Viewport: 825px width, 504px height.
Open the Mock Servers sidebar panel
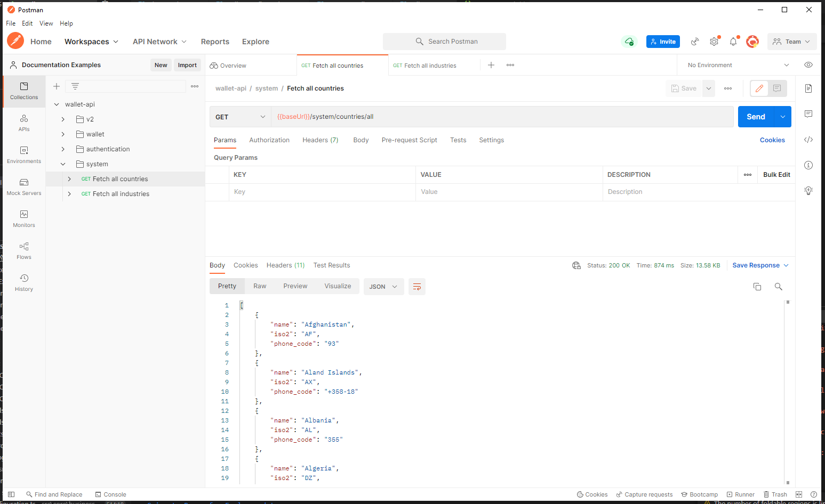coord(24,187)
